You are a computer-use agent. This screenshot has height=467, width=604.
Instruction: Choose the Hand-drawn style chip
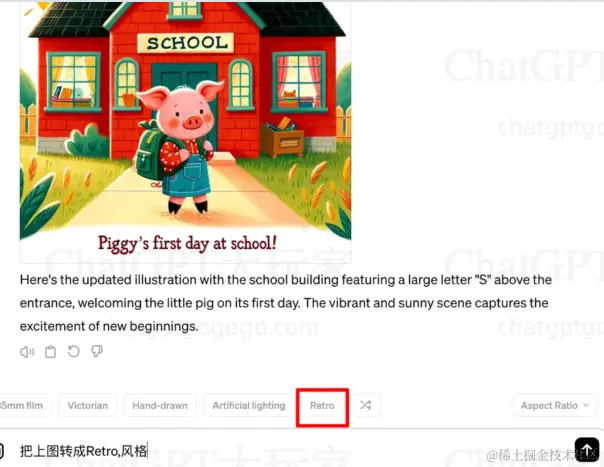tap(160, 405)
